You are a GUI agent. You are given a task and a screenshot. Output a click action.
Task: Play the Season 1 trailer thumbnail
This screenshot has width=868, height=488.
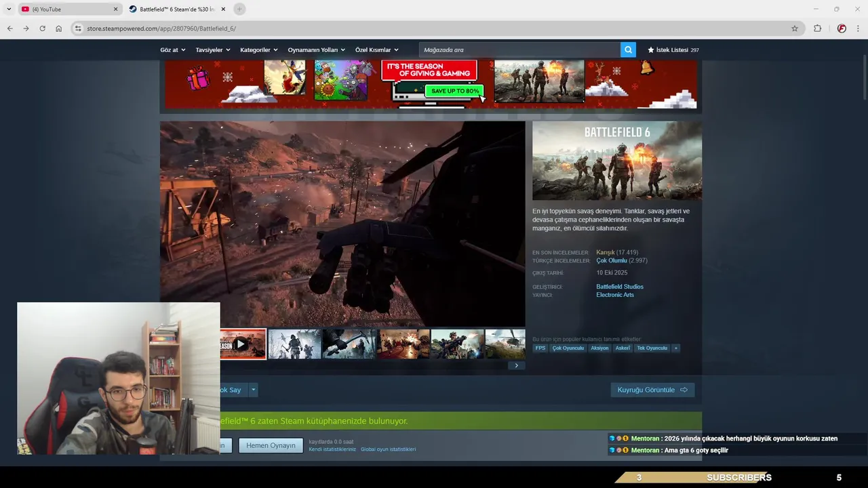(242, 344)
